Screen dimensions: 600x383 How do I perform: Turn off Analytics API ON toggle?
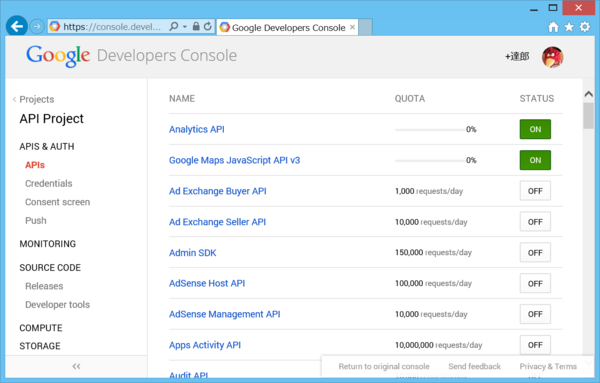[x=535, y=129]
